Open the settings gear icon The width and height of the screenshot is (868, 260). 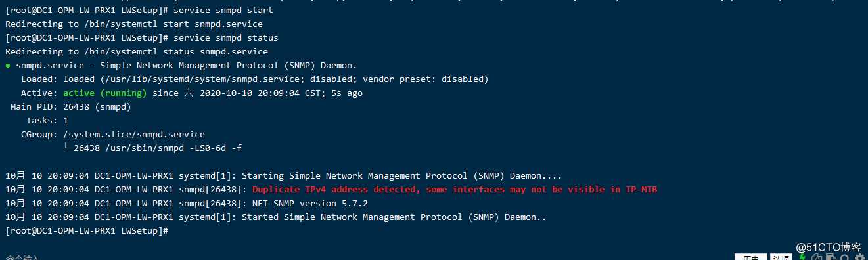click(860, 257)
